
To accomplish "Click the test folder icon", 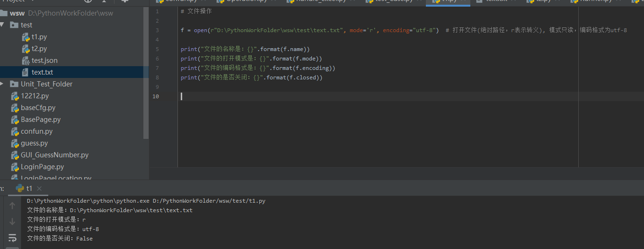I will coord(14,25).
